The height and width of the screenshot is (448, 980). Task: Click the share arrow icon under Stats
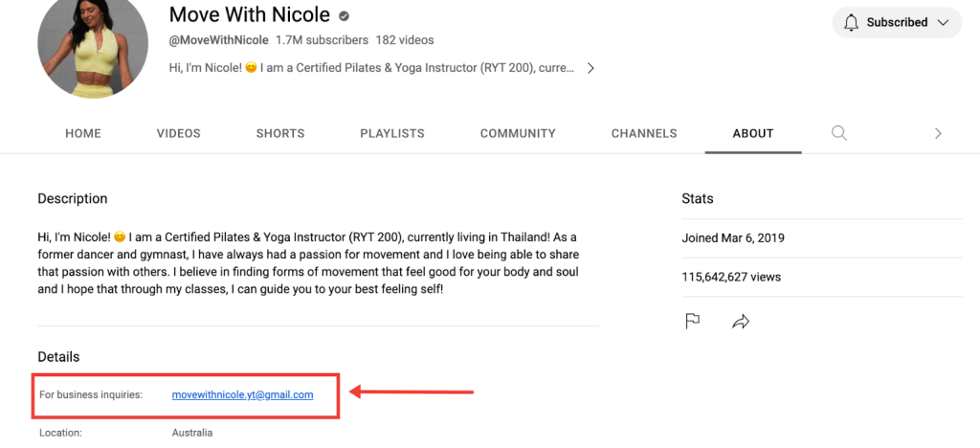point(740,322)
